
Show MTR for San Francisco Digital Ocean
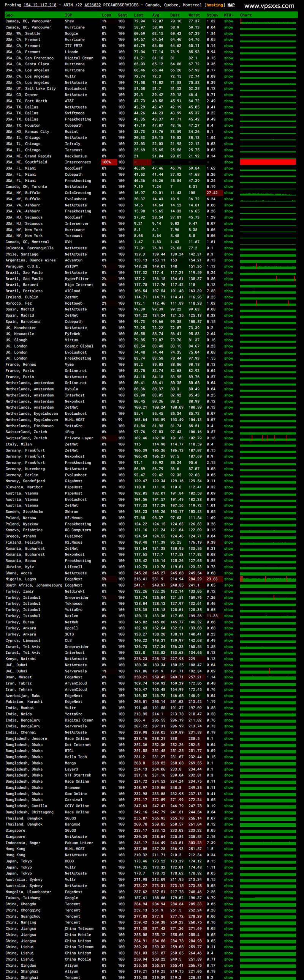tap(229, 58)
